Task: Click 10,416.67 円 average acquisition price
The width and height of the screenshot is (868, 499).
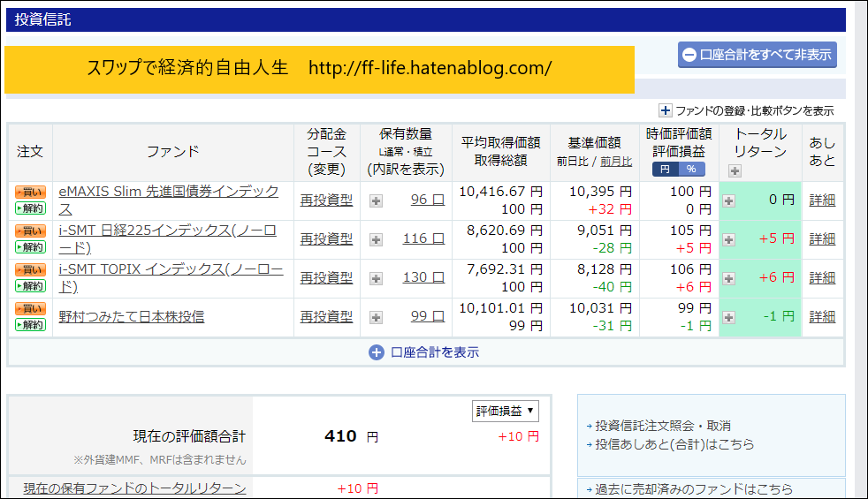Action: pos(501,192)
